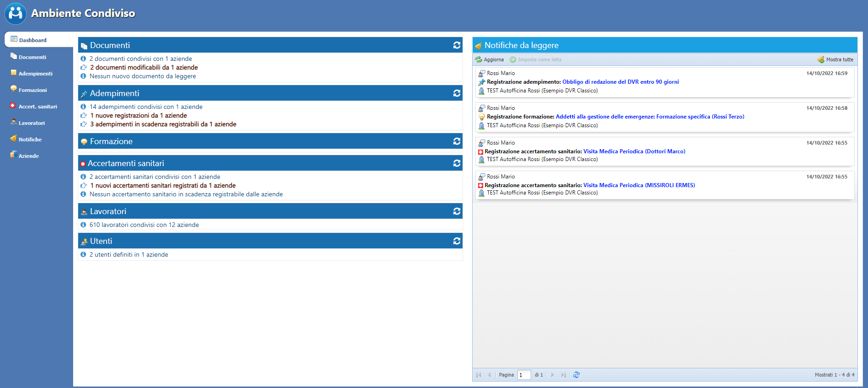Screen dimensions: 868x388
Task: Go to Accert. sanitari in sidebar
Action: coord(37,107)
